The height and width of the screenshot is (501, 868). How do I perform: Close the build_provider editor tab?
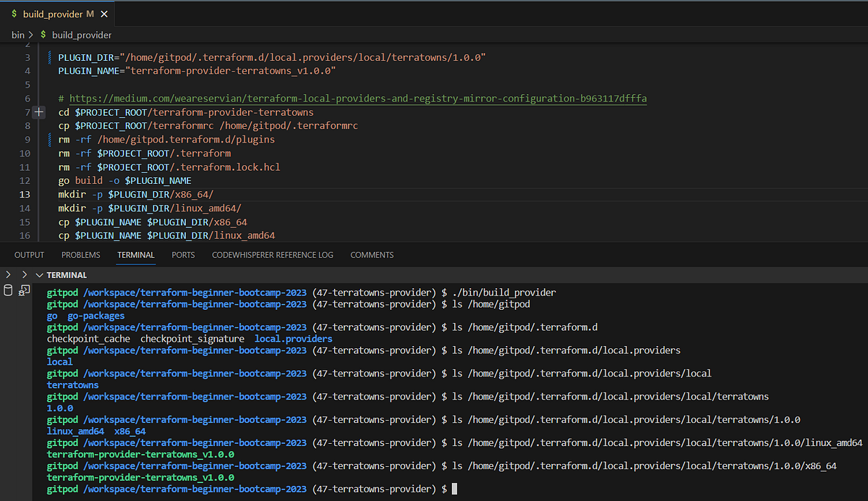pyautogui.click(x=103, y=13)
